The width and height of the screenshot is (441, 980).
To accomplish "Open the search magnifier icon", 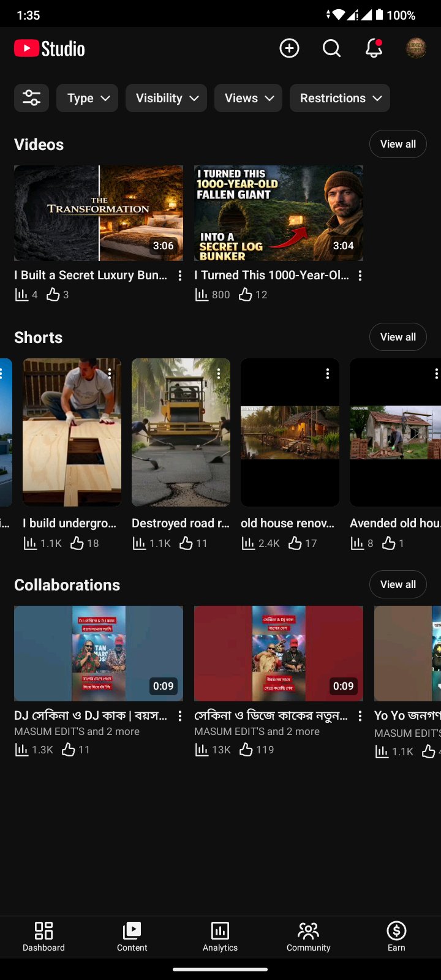I will [x=331, y=48].
